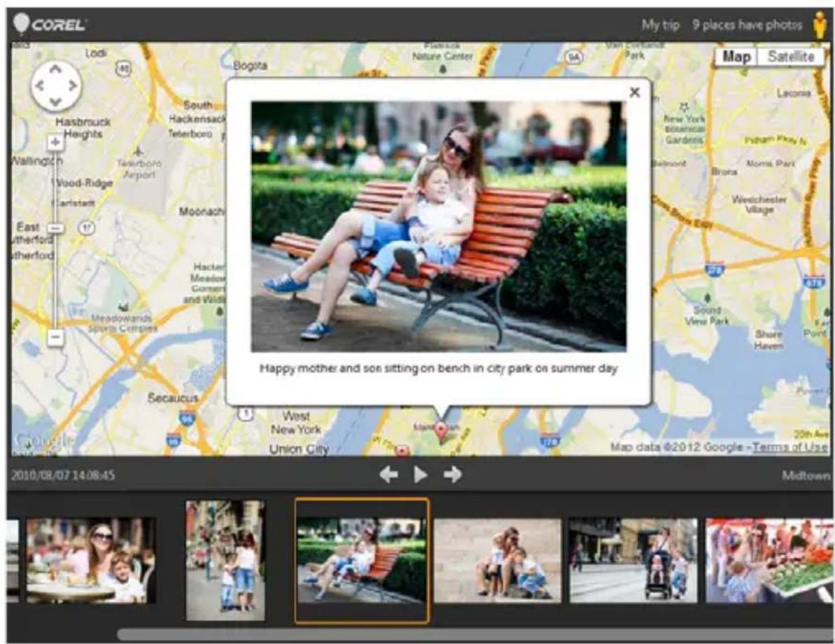Pan the map up with the arrow control
835x644 pixels.
[55, 69]
